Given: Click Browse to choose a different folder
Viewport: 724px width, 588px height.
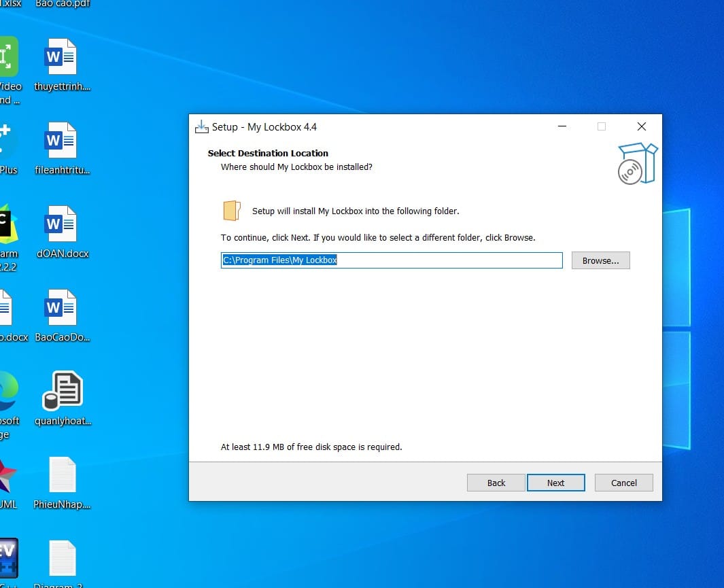Looking at the screenshot, I should 600,260.
